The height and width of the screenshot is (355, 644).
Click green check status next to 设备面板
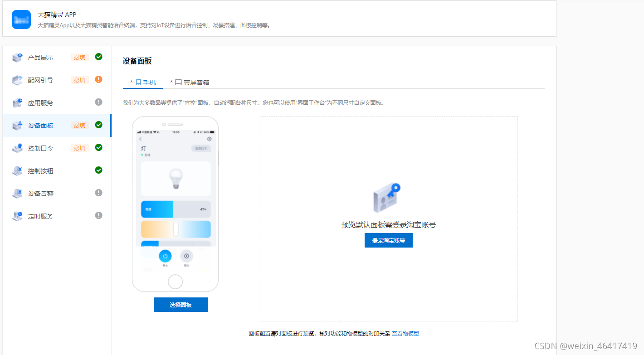(98, 125)
